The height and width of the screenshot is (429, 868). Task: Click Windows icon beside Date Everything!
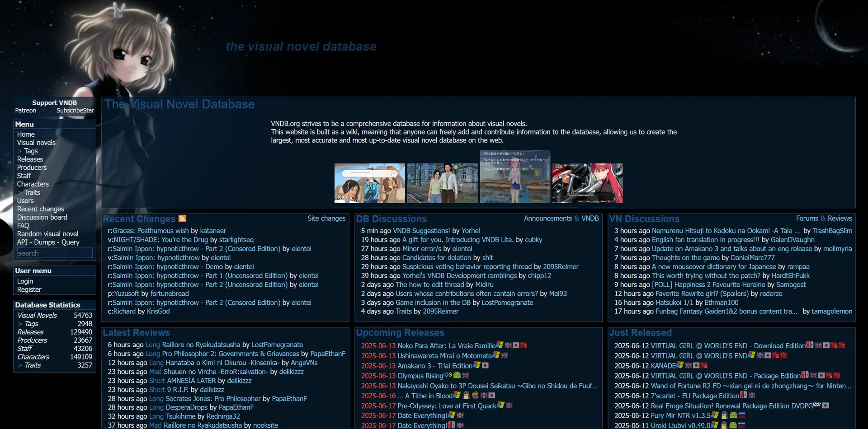click(451, 415)
